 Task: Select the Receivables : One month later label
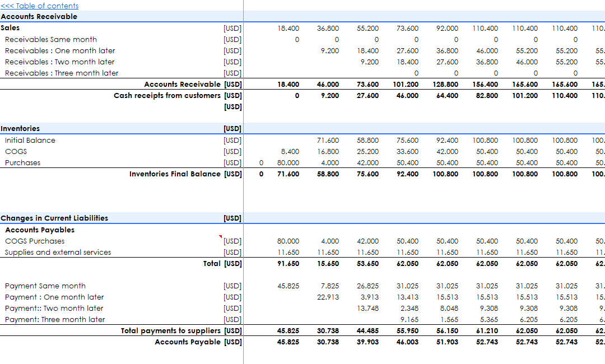pyautogui.click(x=60, y=50)
